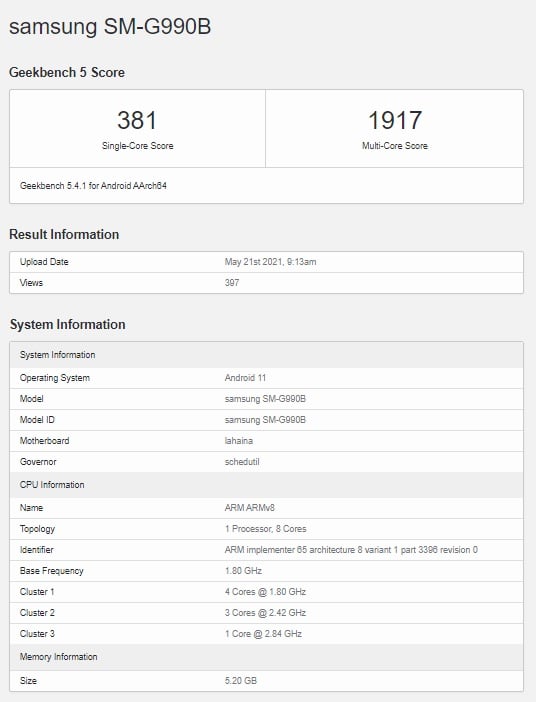Viewport: 536px width, 702px height.
Task: Click the ARM implementer Identifier value
Action: [351, 550]
